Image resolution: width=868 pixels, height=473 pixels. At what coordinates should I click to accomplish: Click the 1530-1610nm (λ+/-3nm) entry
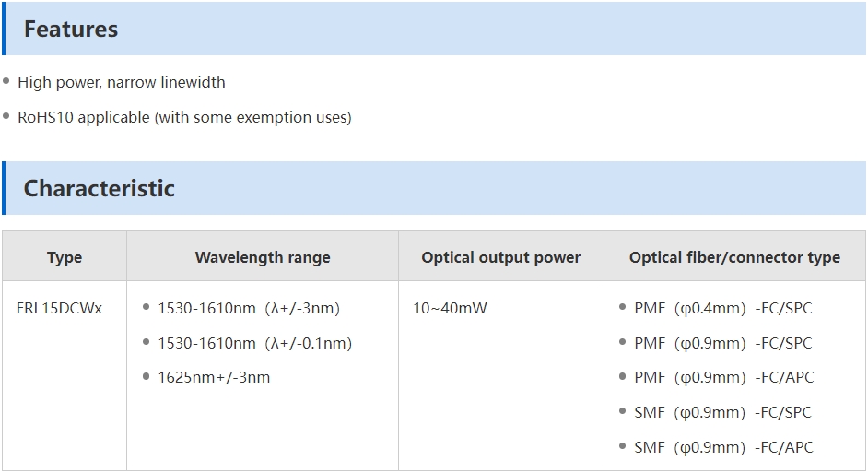[249, 308]
